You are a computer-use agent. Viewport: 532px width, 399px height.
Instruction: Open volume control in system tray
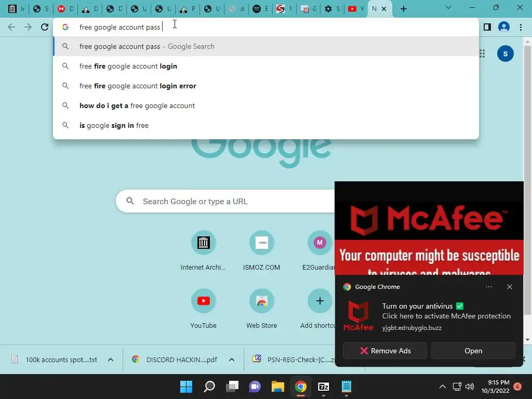[x=470, y=387]
